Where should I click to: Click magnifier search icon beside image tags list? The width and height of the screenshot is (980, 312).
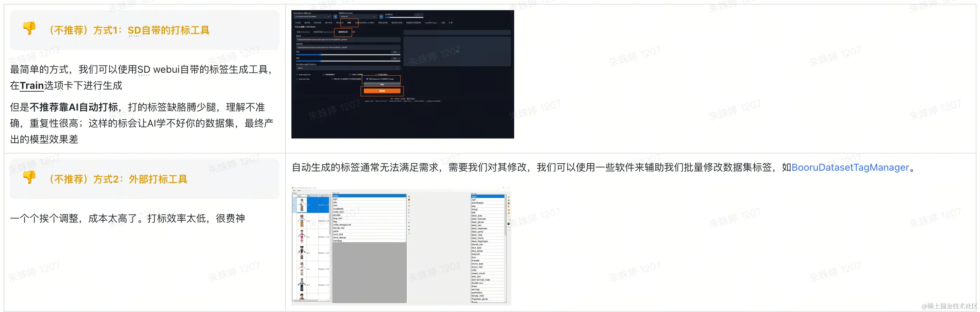coord(409,233)
